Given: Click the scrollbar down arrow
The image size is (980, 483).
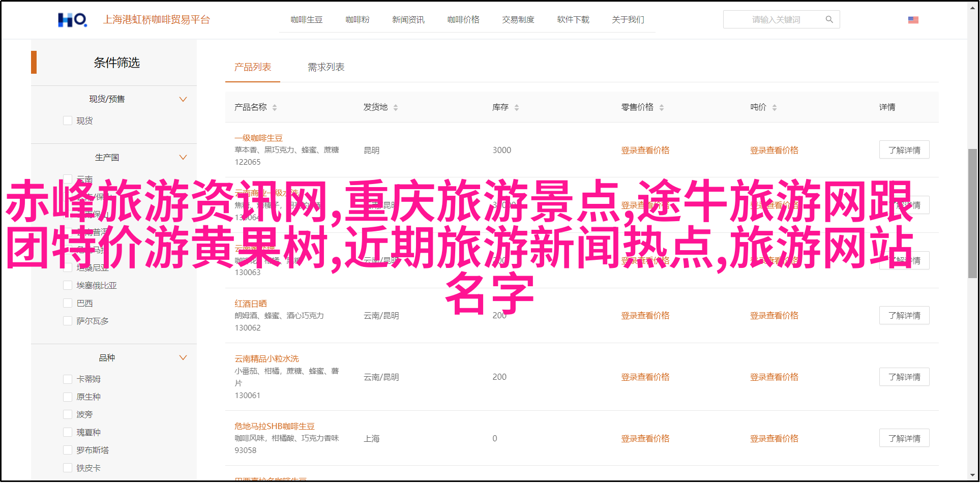Looking at the screenshot, I should pyautogui.click(x=972, y=476).
